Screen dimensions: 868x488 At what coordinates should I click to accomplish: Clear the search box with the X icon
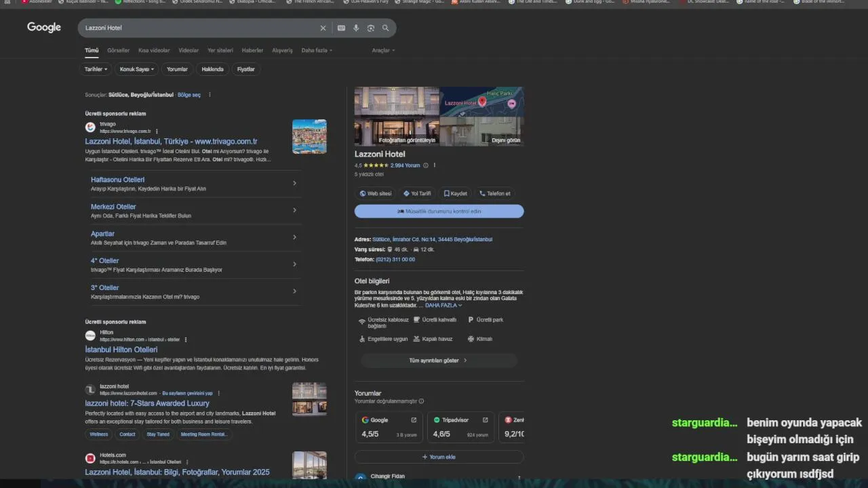323,28
